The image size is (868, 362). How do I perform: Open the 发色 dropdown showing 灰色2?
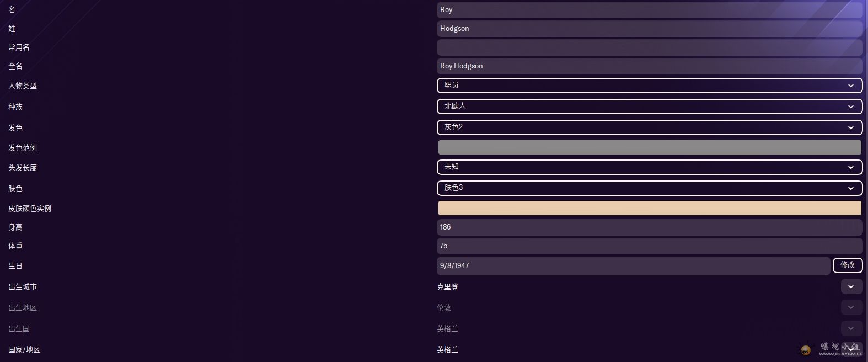(x=650, y=127)
